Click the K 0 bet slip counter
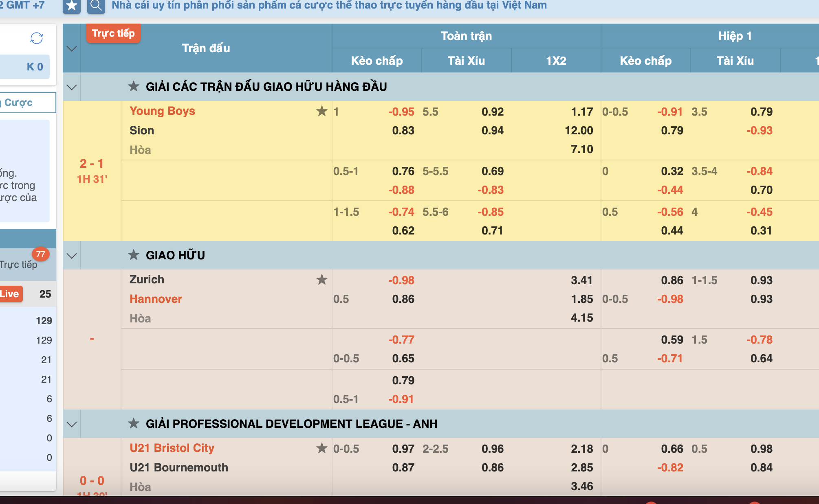 [34, 67]
